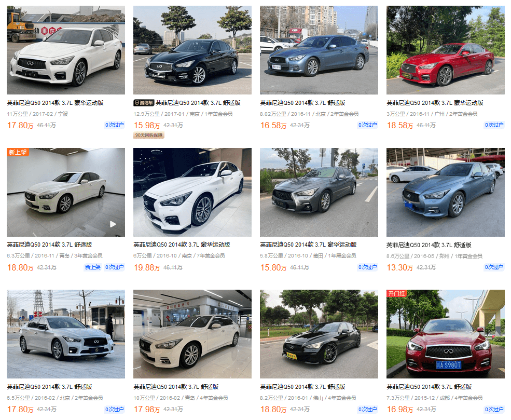
Task: Click 0次过户 tag on the 17.80万 Ningbo listing
Action: point(114,125)
